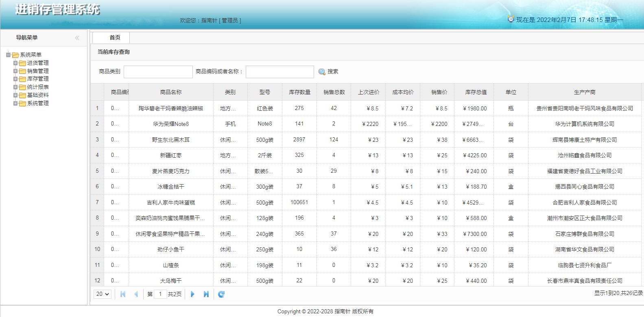Click row number 9 cell
This screenshot has height=317, width=644.
click(x=97, y=234)
